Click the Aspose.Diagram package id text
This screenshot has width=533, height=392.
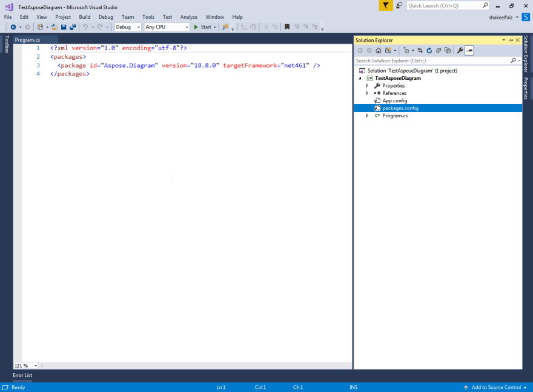[129, 65]
